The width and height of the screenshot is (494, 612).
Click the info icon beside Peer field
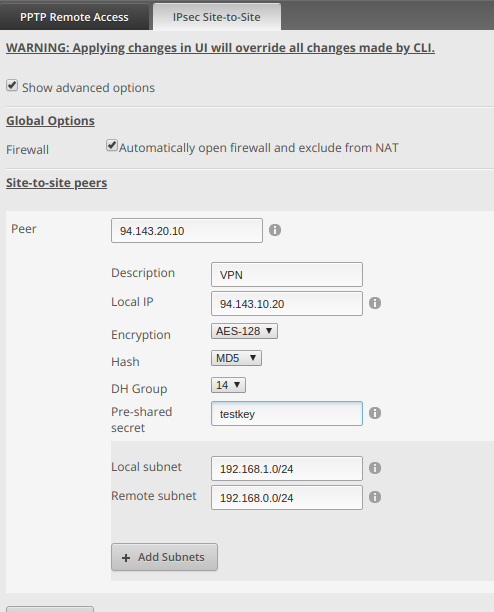pos(275,230)
